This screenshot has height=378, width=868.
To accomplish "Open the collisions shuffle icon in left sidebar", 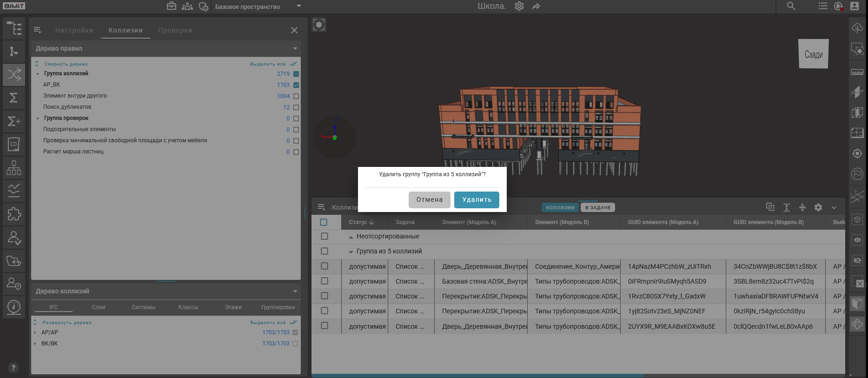I will click(x=14, y=74).
